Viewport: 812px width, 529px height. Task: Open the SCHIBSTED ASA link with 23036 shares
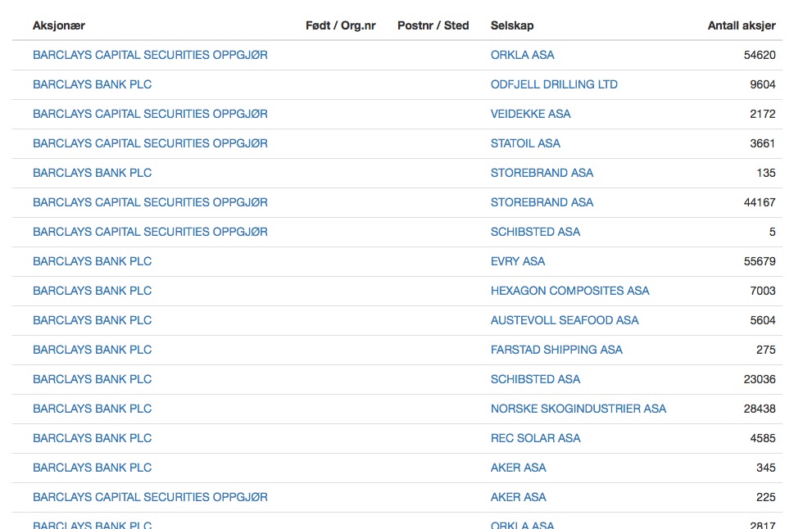(535, 379)
